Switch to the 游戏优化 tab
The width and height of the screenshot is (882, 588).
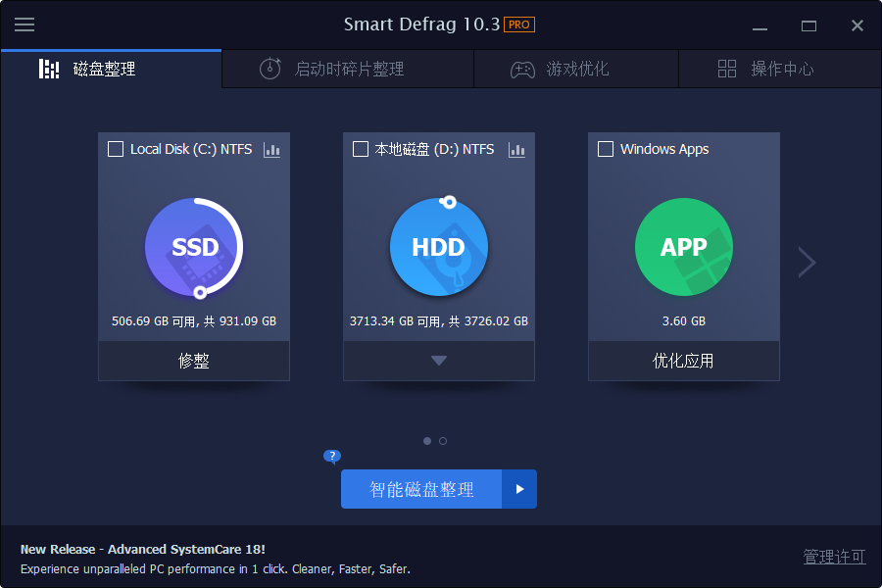(576, 70)
